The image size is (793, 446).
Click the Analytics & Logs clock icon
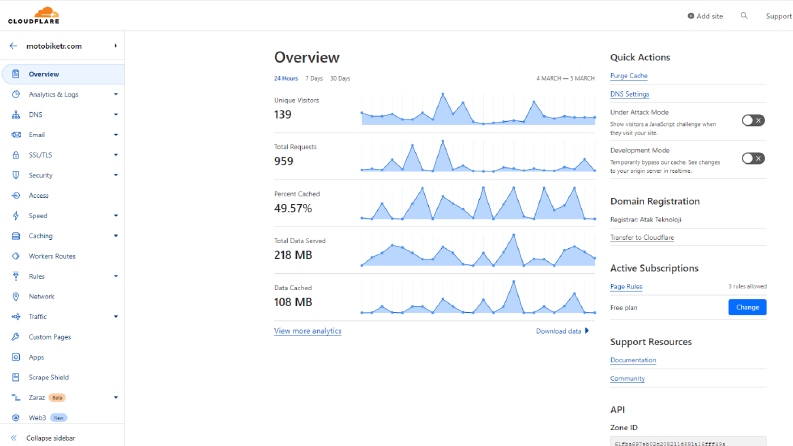[16, 94]
